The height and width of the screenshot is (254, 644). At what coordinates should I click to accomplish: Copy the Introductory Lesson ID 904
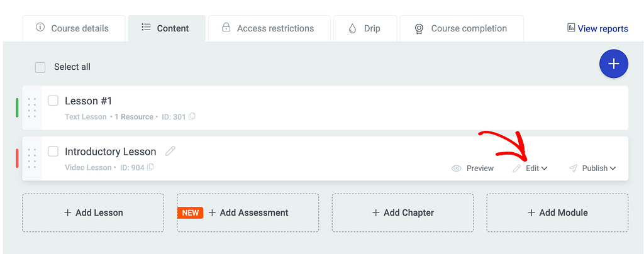tap(151, 167)
